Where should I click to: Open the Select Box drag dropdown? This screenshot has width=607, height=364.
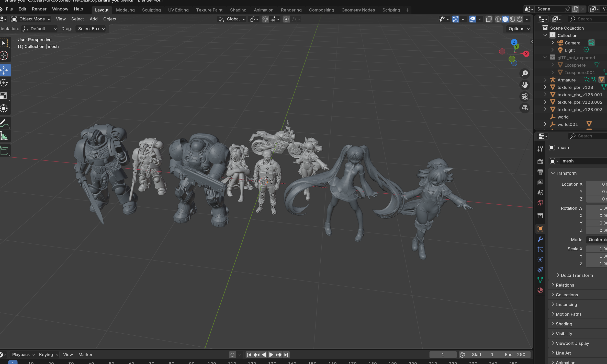[x=91, y=29]
